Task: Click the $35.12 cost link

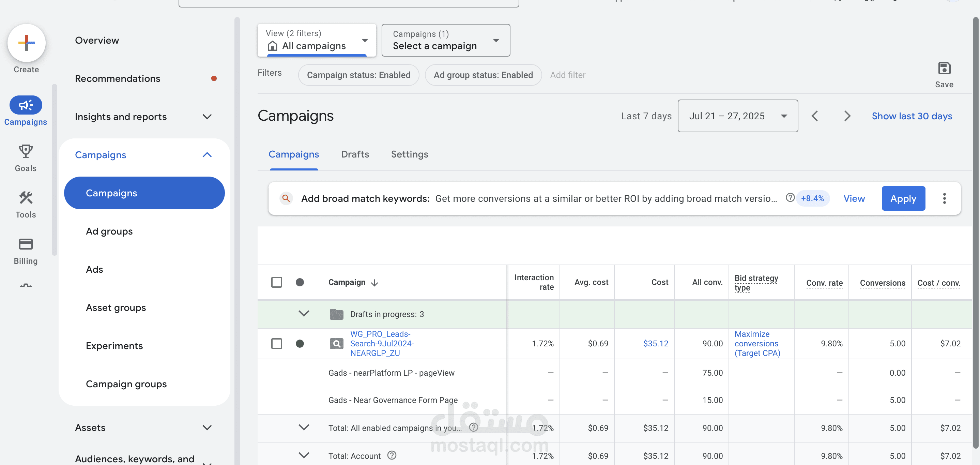Action: pos(656,344)
